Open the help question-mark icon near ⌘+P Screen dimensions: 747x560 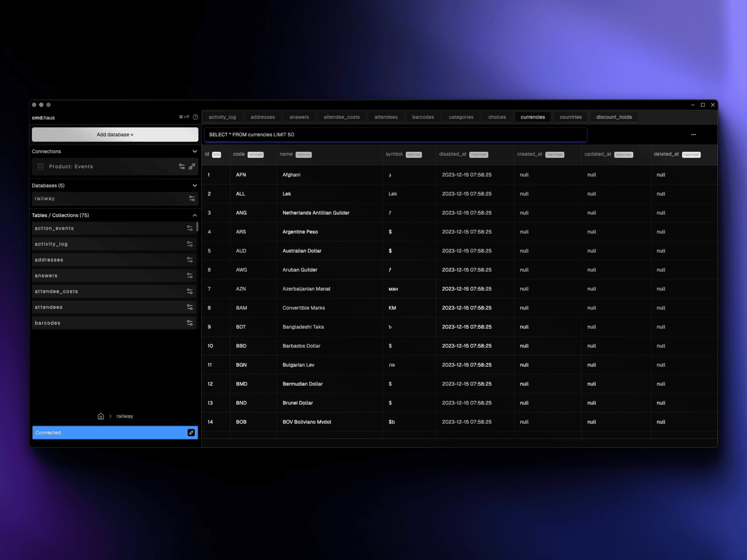pyautogui.click(x=195, y=117)
